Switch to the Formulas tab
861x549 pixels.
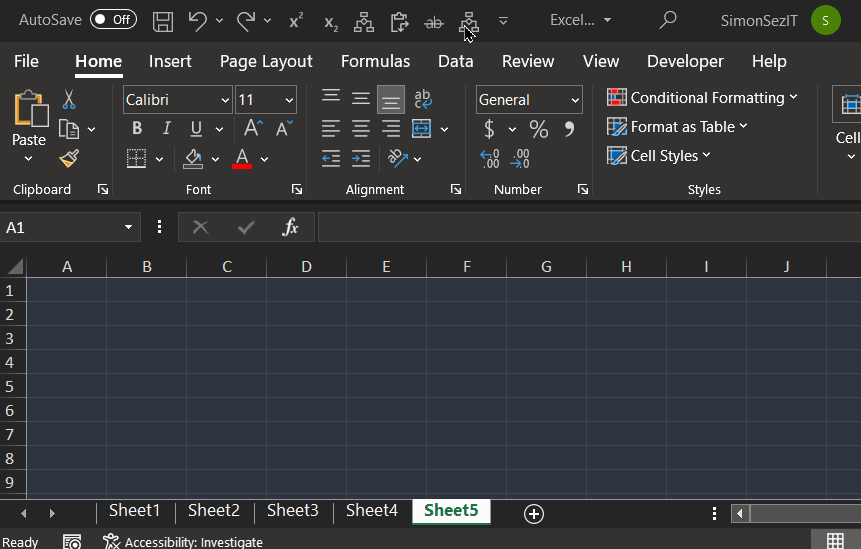click(376, 61)
